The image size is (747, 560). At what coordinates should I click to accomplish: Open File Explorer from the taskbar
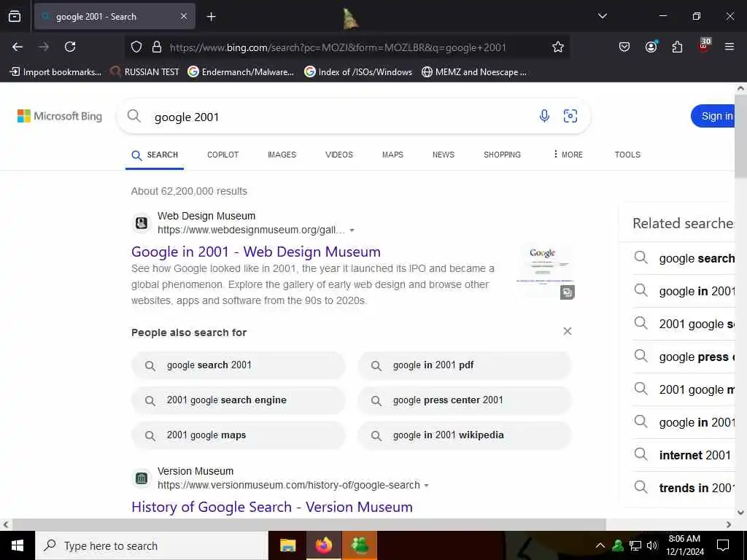pos(287,545)
